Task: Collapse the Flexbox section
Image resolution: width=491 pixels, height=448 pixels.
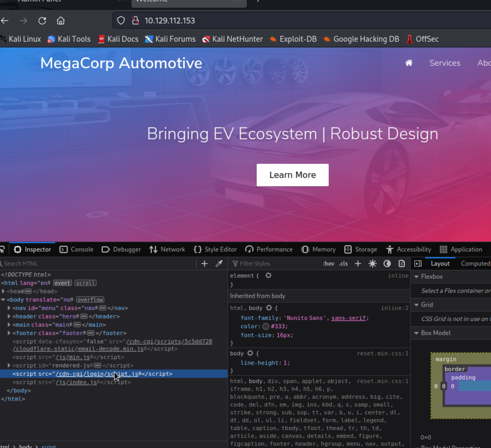Action: (416, 277)
